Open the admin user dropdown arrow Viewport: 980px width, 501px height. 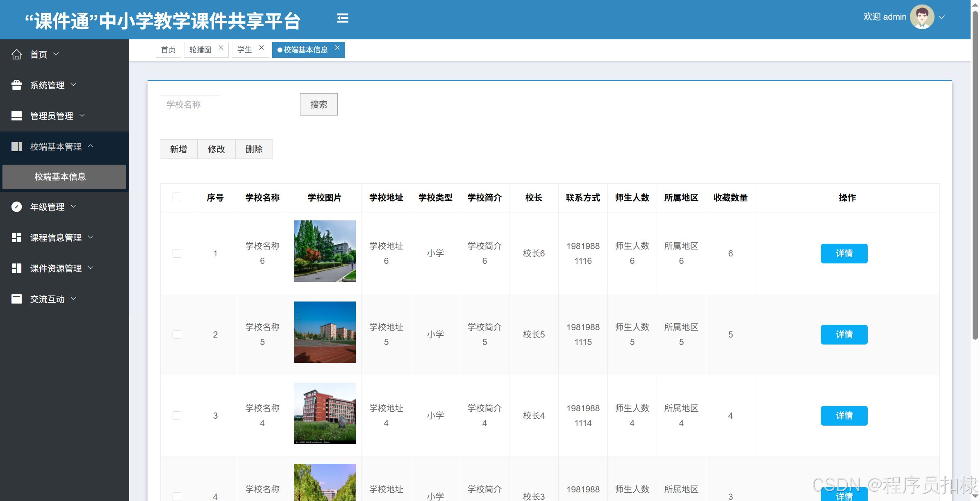pos(942,17)
